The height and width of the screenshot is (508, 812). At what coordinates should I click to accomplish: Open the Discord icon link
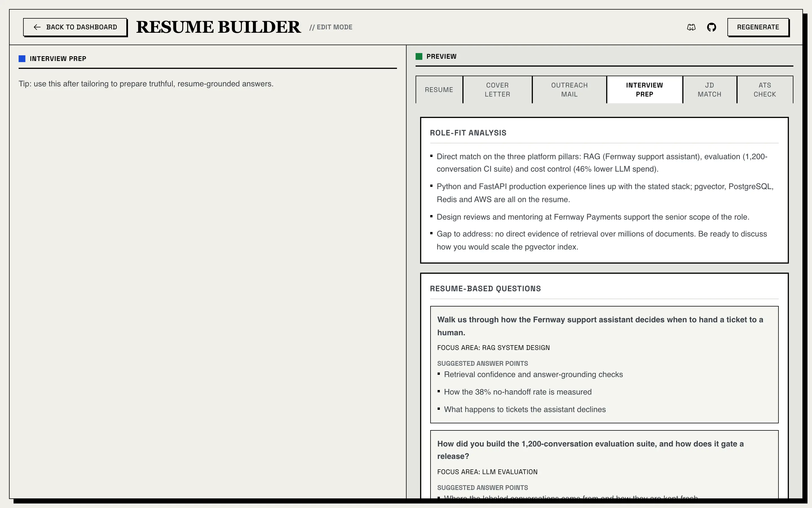click(x=691, y=27)
